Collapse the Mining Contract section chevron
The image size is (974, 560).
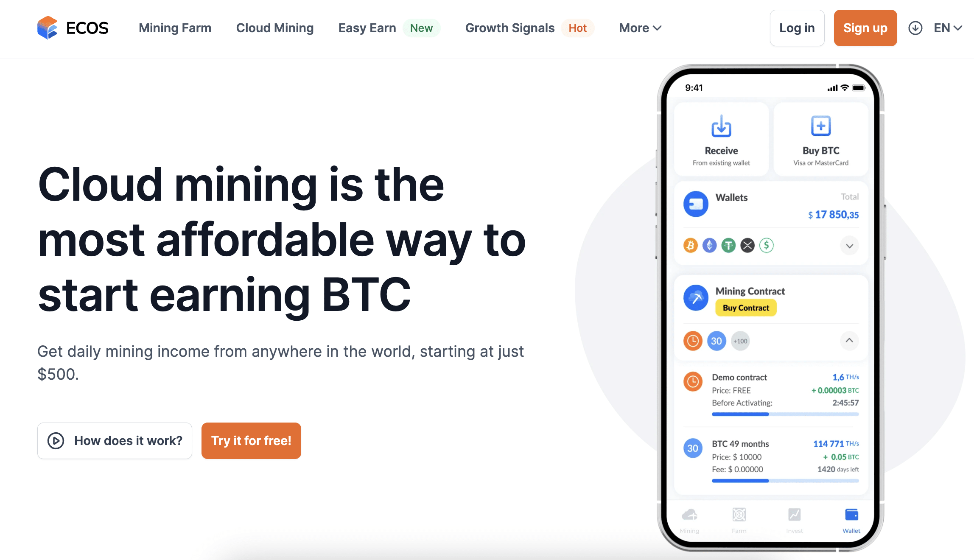click(x=849, y=341)
